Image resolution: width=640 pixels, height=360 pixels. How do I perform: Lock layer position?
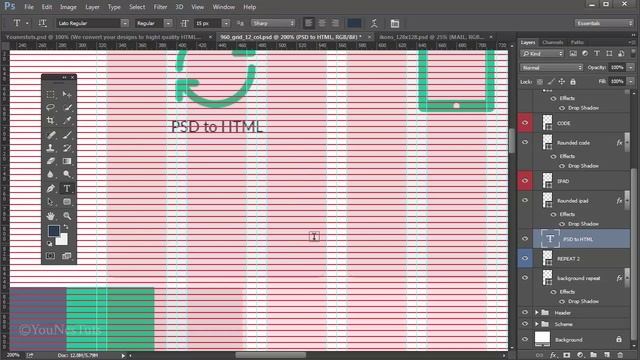(562, 82)
